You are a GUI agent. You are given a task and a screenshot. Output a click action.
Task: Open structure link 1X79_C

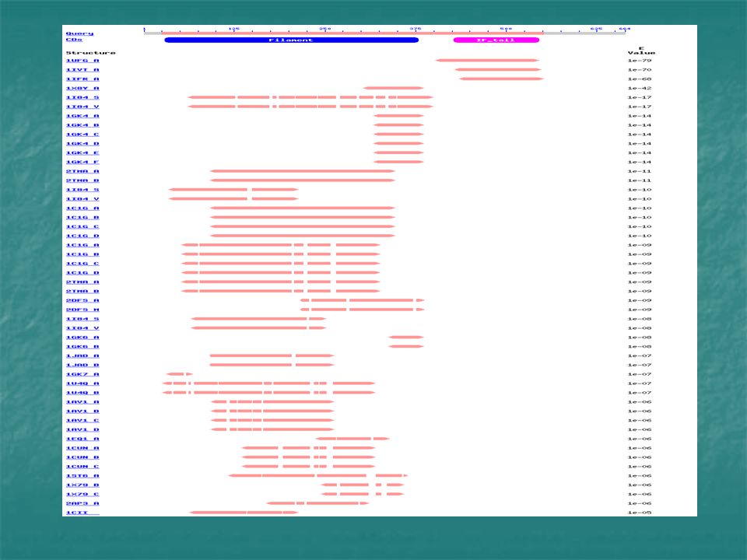click(x=82, y=495)
